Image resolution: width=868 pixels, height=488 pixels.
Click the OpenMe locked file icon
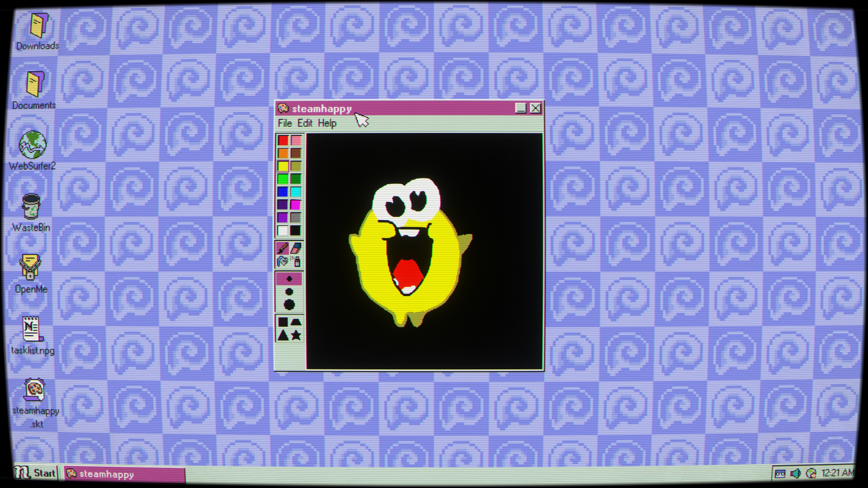coord(31,267)
